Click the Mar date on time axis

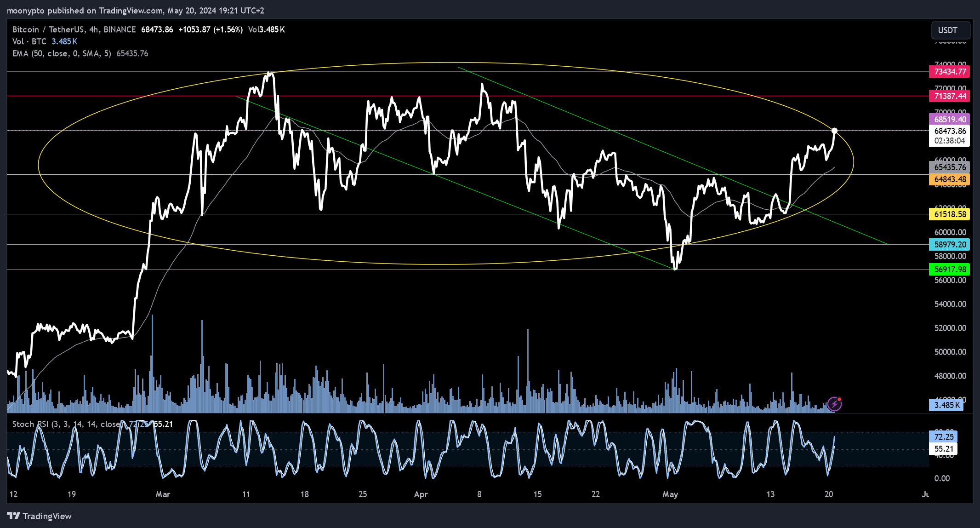click(x=163, y=494)
